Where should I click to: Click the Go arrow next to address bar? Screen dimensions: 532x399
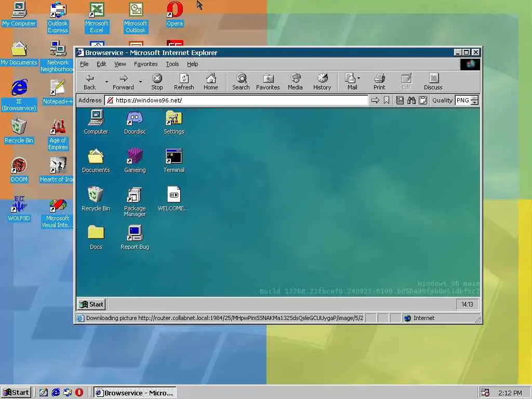point(375,100)
